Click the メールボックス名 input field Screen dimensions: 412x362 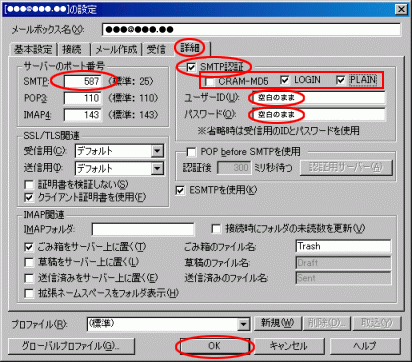[x=251, y=29]
